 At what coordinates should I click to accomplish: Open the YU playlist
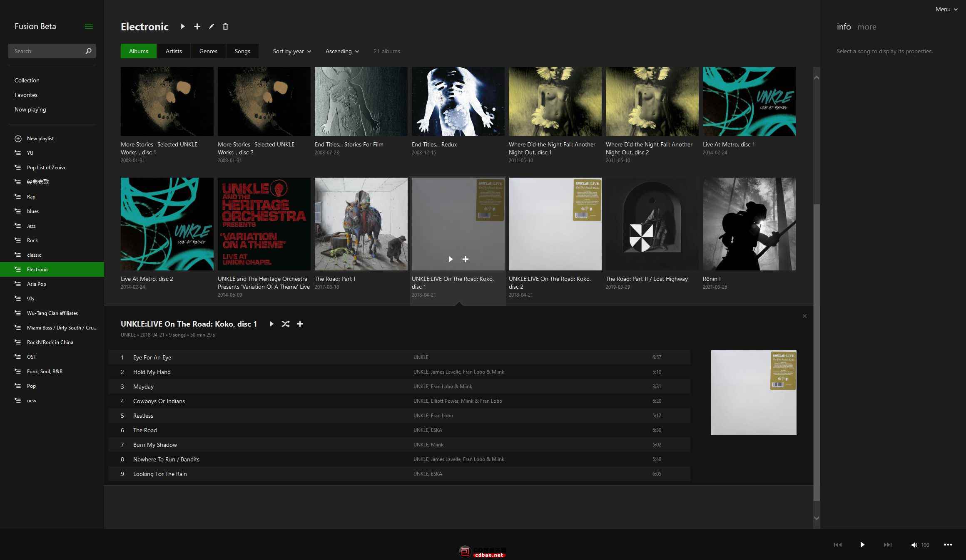click(x=52, y=153)
